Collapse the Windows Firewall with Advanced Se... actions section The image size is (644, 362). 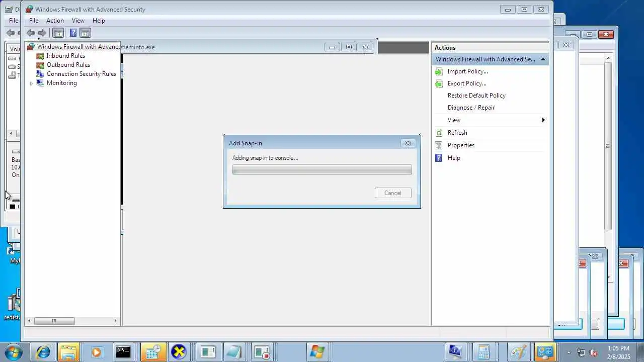tap(543, 59)
